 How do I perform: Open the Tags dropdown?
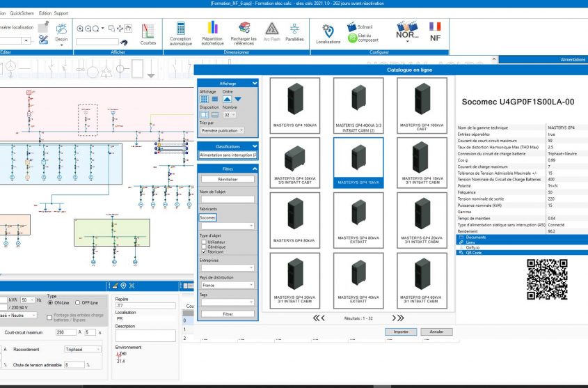(x=228, y=302)
